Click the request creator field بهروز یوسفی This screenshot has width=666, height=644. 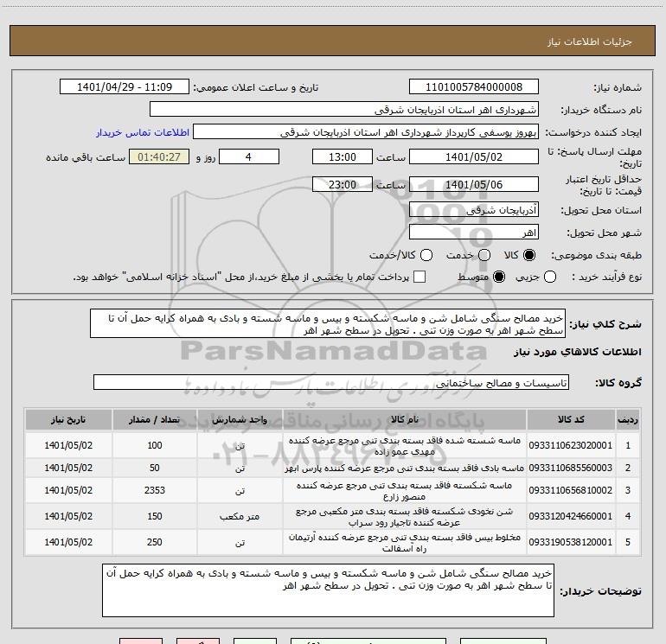point(366,132)
